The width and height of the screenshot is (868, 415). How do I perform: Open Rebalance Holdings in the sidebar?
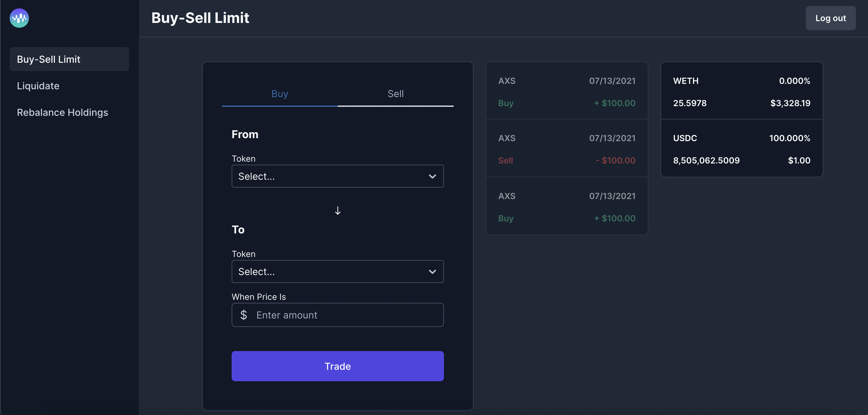point(62,112)
